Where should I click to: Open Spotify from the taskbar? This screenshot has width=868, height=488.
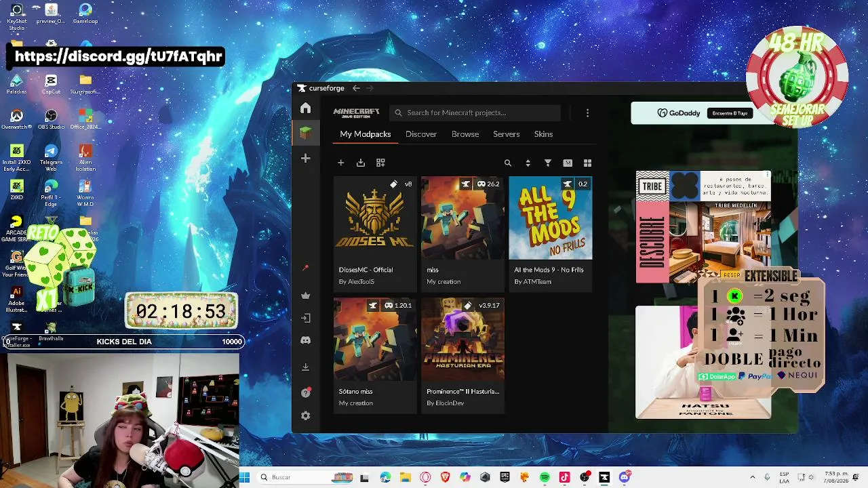545,477
